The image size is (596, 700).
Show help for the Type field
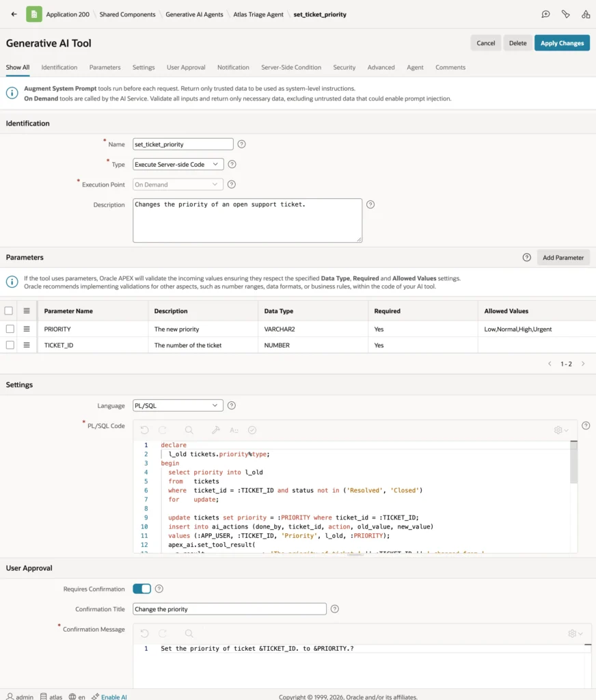coord(232,164)
